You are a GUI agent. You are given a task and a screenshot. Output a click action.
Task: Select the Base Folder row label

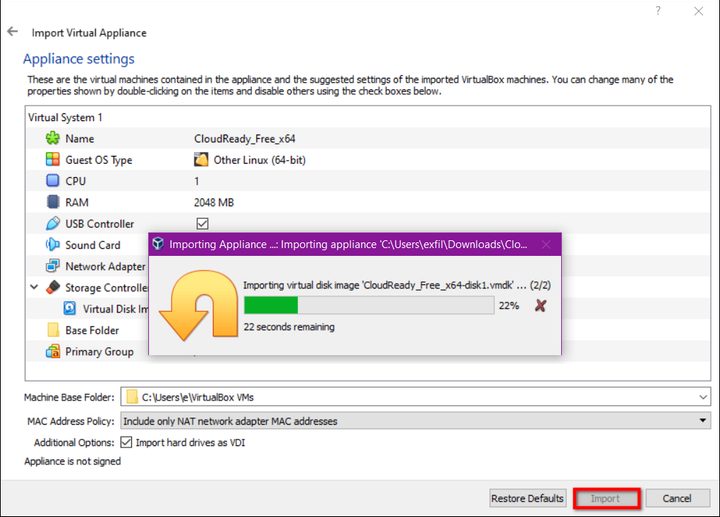[92, 330]
